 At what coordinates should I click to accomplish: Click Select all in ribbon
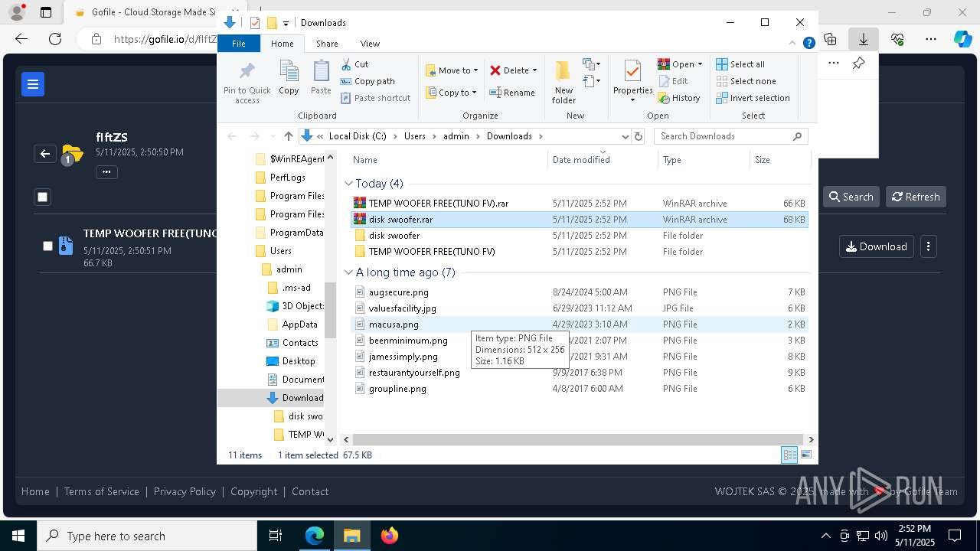point(740,64)
